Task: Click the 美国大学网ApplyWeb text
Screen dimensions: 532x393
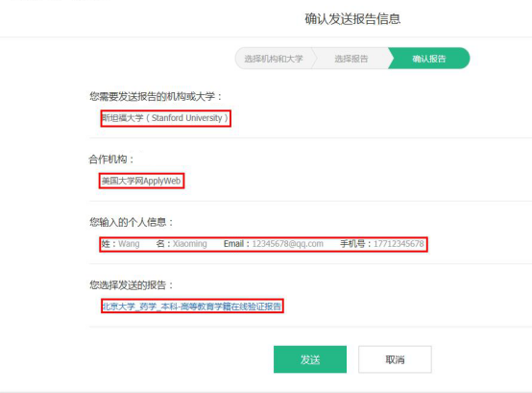Action: [x=141, y=181]
